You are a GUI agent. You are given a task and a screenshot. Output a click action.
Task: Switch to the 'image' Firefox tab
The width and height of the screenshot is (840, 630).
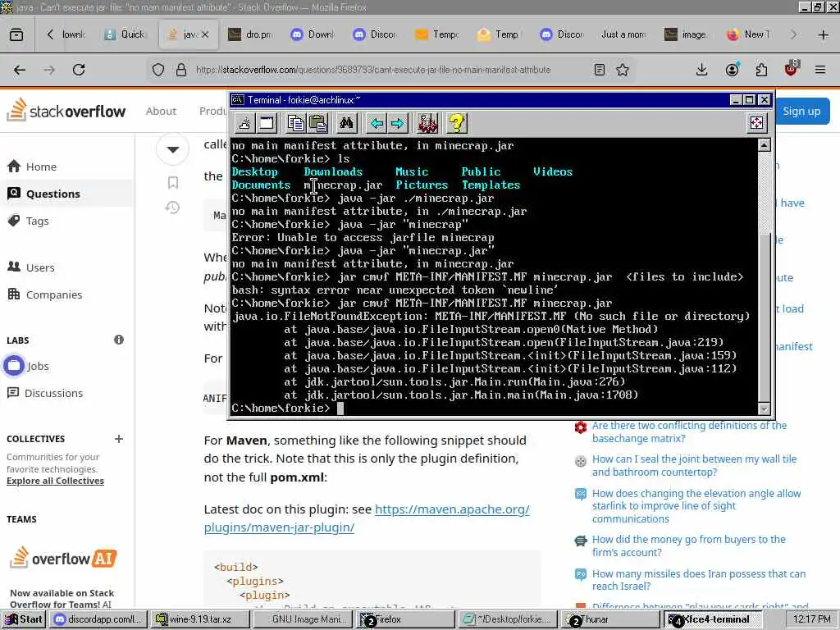(687, 34)
